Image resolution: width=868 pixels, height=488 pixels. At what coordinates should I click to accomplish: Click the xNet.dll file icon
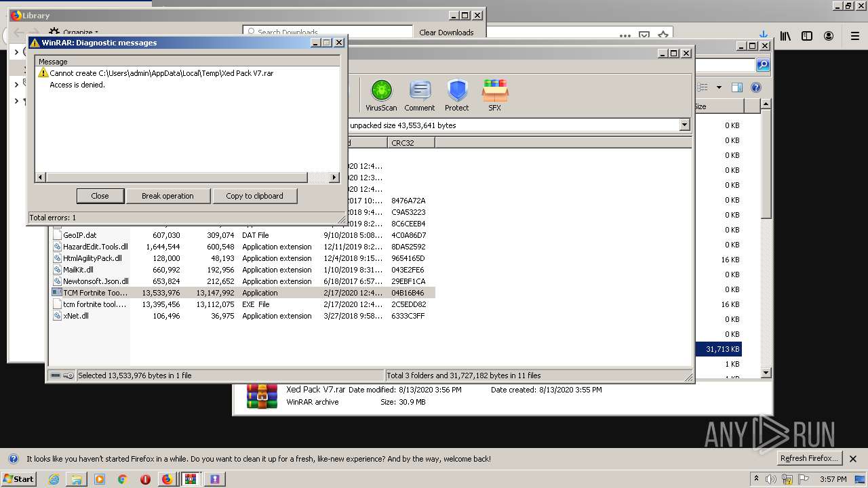[x=58, y=316]
